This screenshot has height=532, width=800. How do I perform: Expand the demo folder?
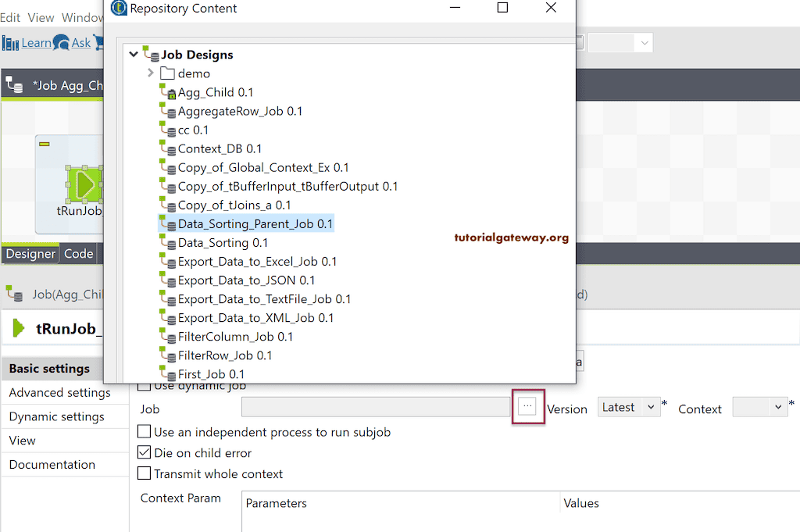click(x=150, y=73)
